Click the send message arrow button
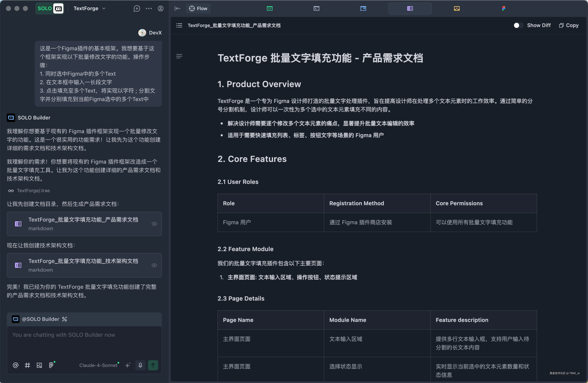Image resolution: width=588 pixels, height=383 pixels. point(153,365)
